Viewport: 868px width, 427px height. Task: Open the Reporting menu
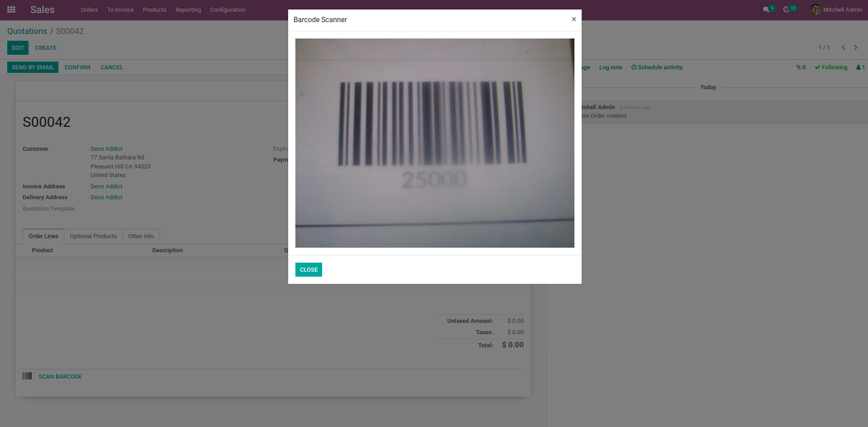188,10
